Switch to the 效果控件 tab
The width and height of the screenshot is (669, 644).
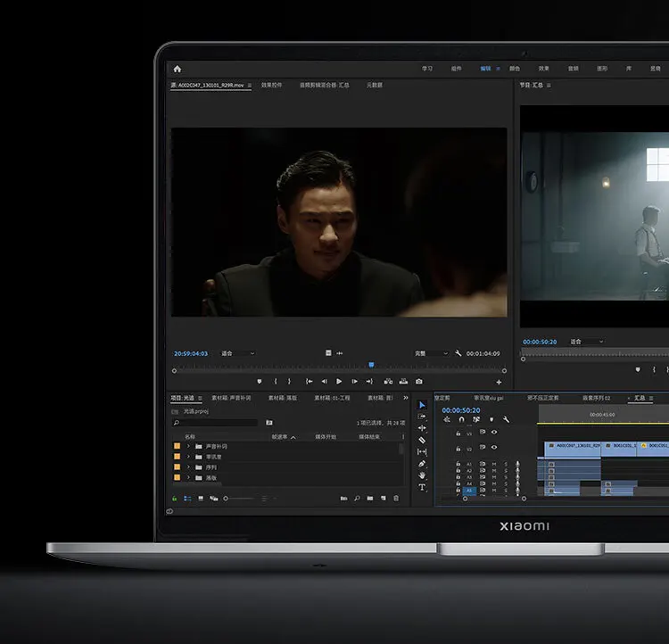pyautogui.click(x=271, y=85)
